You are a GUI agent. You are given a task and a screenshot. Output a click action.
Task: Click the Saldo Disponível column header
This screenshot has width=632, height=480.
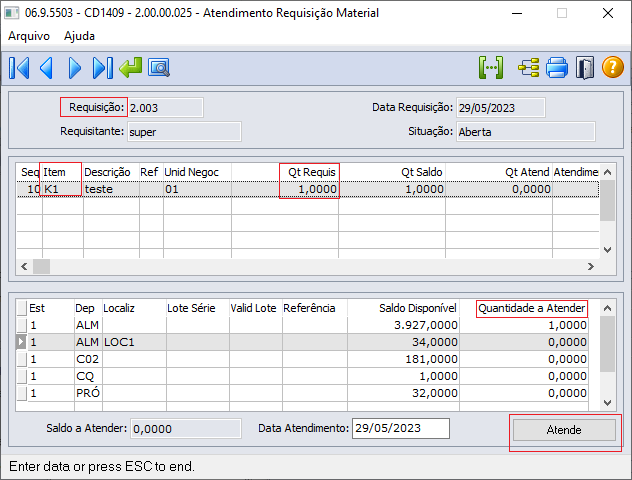point(403,308)
